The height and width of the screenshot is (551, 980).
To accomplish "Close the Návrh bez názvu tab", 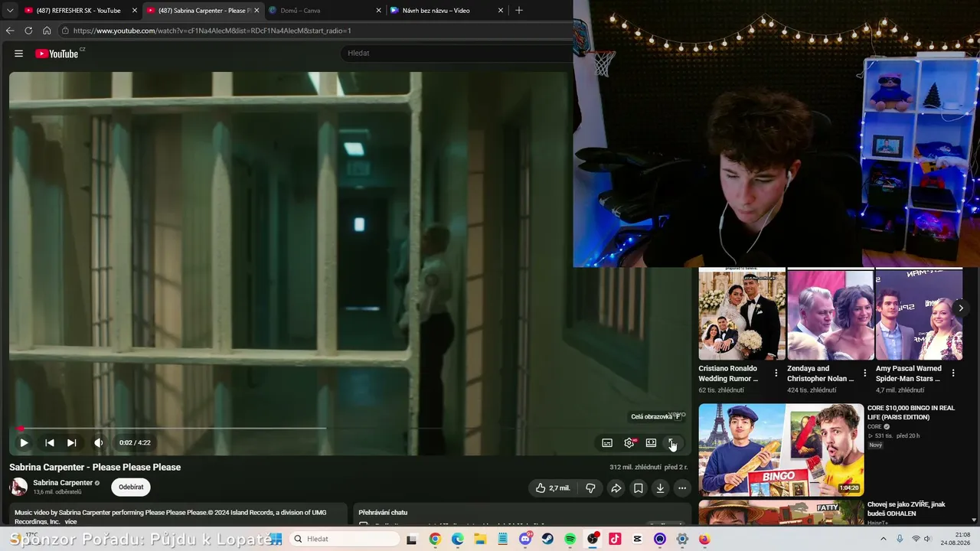I will [501, 11].
